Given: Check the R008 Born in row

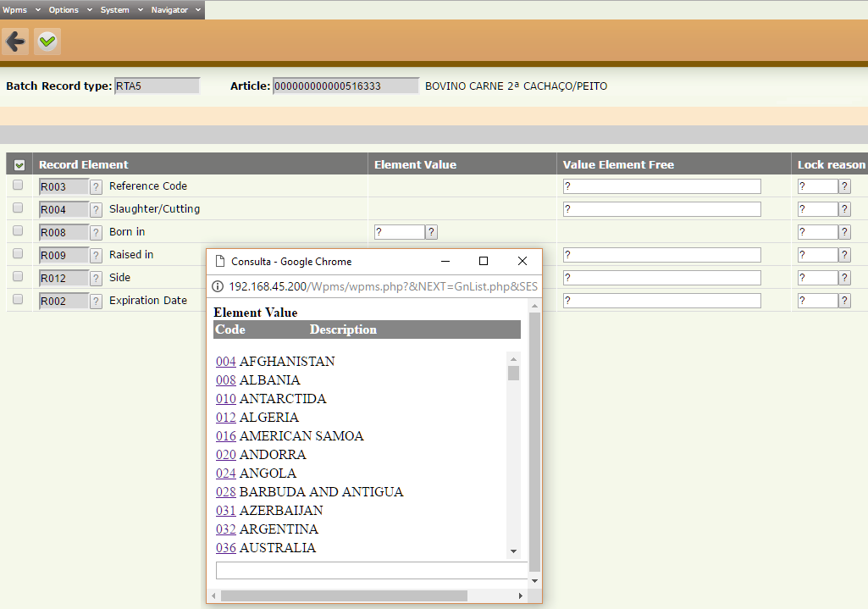Looking at the screenshot, I should [18, 230].
